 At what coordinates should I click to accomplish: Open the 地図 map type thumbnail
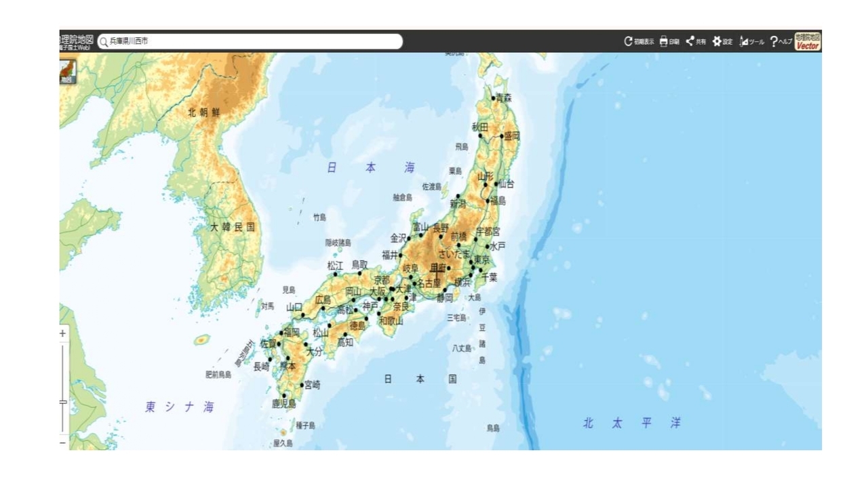pyautogui.click(x=68, y=71)
